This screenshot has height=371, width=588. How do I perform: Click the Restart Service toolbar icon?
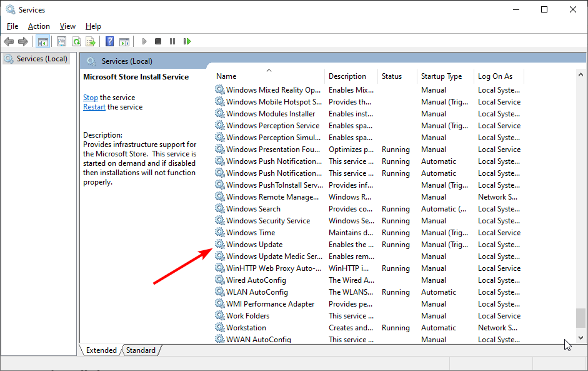point(187,41)
